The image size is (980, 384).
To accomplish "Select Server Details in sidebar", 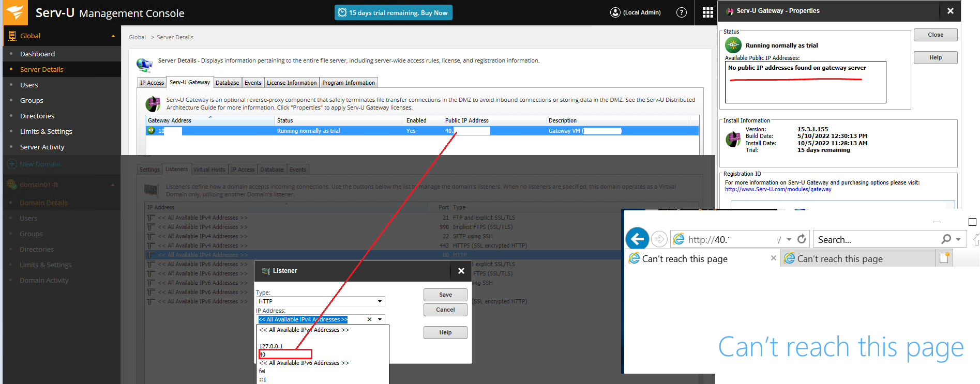I will 41,69.
